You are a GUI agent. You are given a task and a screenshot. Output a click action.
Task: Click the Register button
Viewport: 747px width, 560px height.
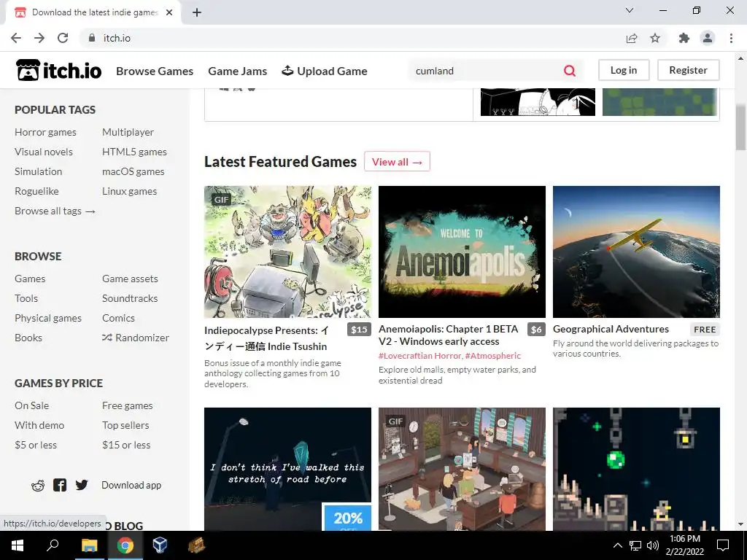point(689,70)
